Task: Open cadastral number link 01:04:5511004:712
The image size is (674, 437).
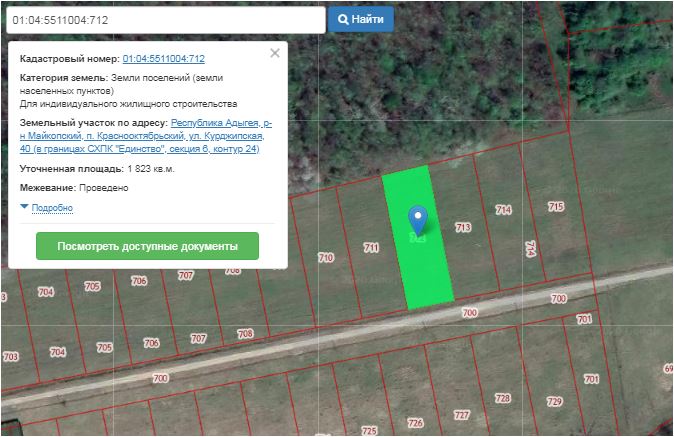Action: (163, 59)
